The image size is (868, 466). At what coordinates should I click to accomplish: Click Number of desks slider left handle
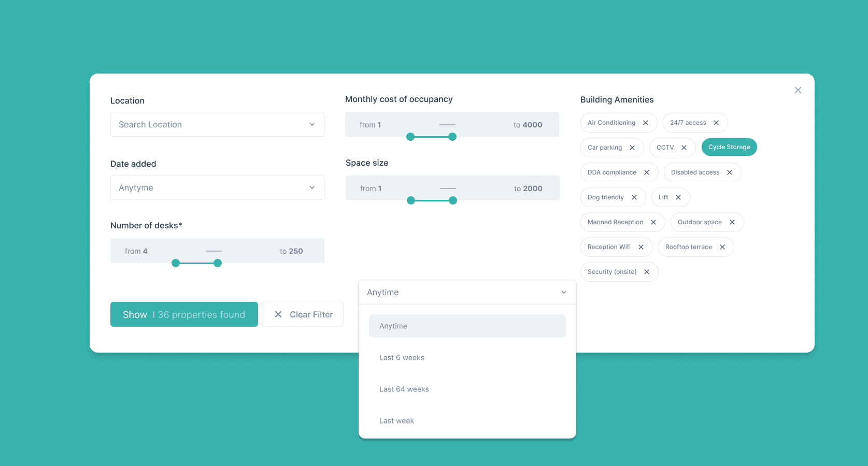[176, 263]
